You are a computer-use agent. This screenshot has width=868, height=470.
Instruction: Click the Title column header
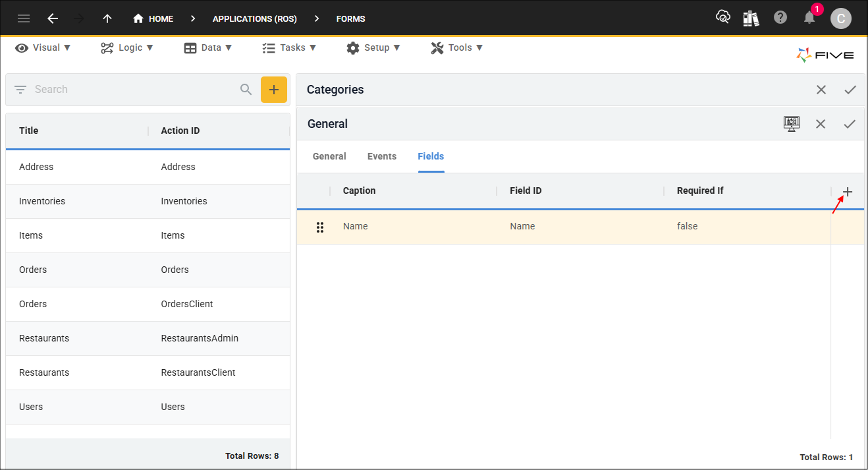[29, 131]
